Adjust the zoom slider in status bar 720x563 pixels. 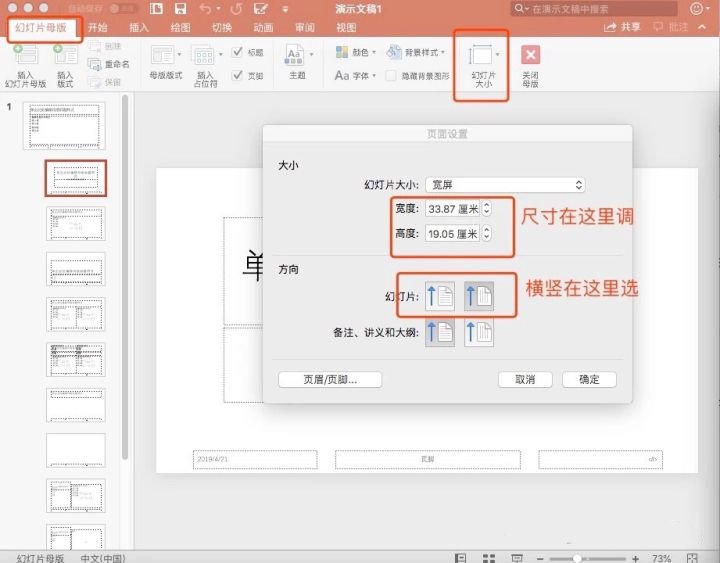click(577, 557)
